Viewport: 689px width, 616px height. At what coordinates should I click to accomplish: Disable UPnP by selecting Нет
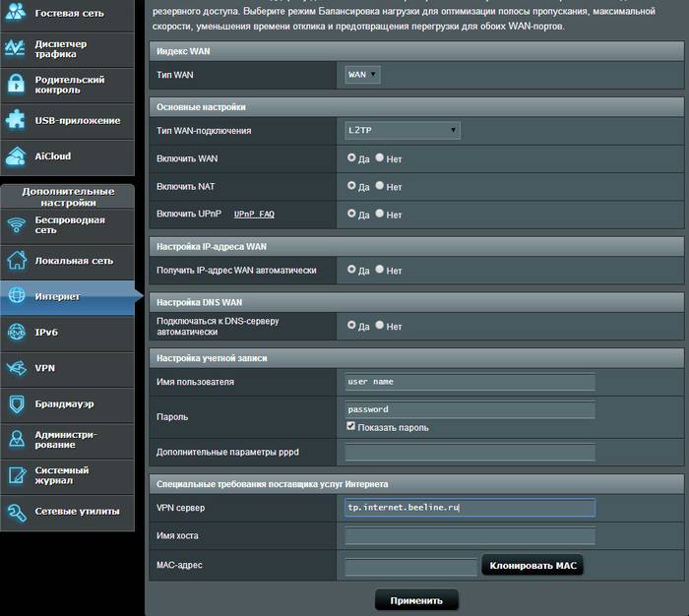tap(380, 214)
